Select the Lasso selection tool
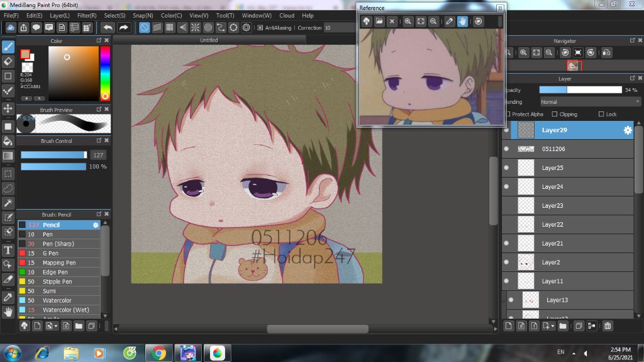Viewport: 644px width, 362px height. tap(8, 188)
